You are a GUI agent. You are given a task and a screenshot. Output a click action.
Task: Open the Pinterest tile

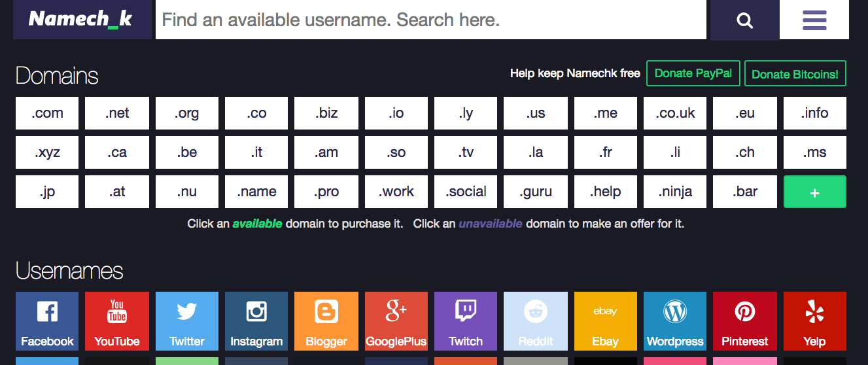tap(745, 321)
